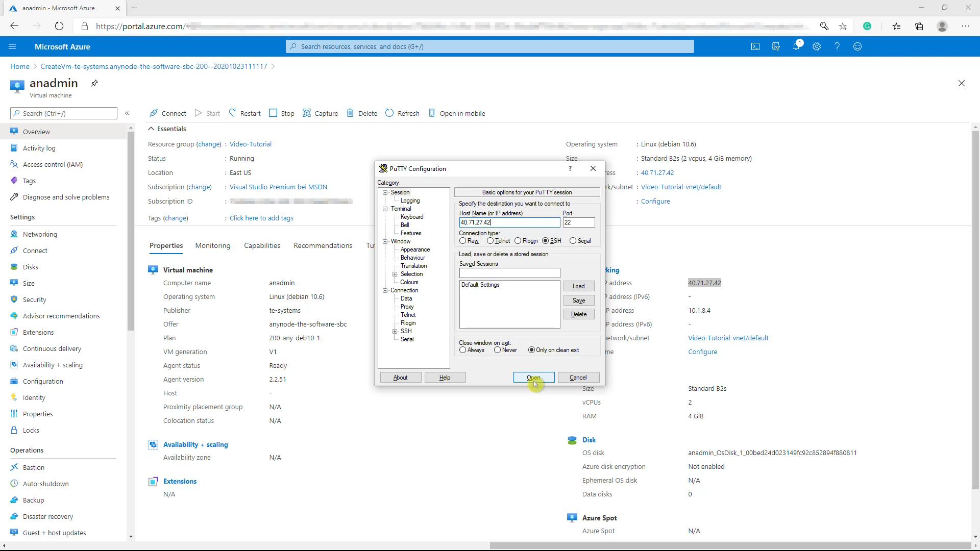Select Rlogin connection type
Image resolution: width=980 pixels, height=551 pixels.
[x=526, y=241]
